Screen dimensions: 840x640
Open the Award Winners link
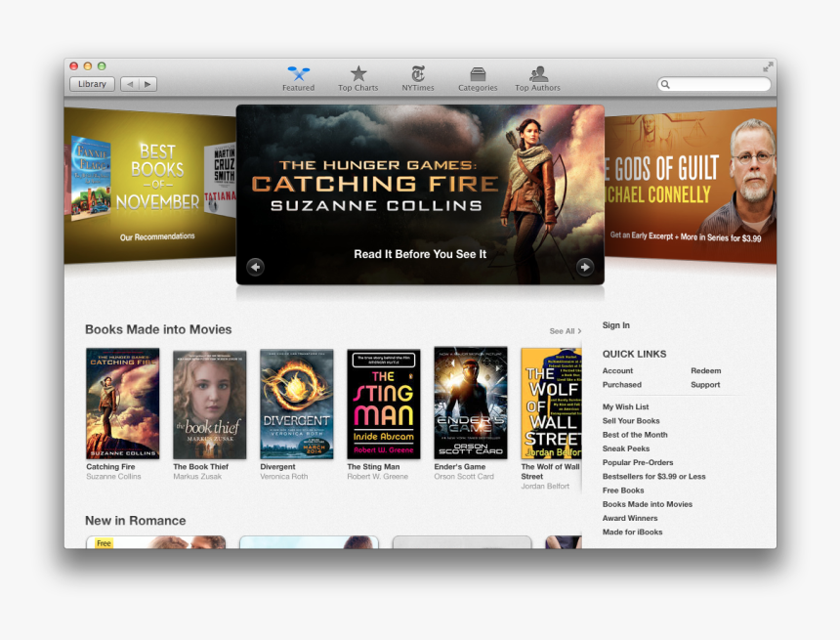click(630, 518)
